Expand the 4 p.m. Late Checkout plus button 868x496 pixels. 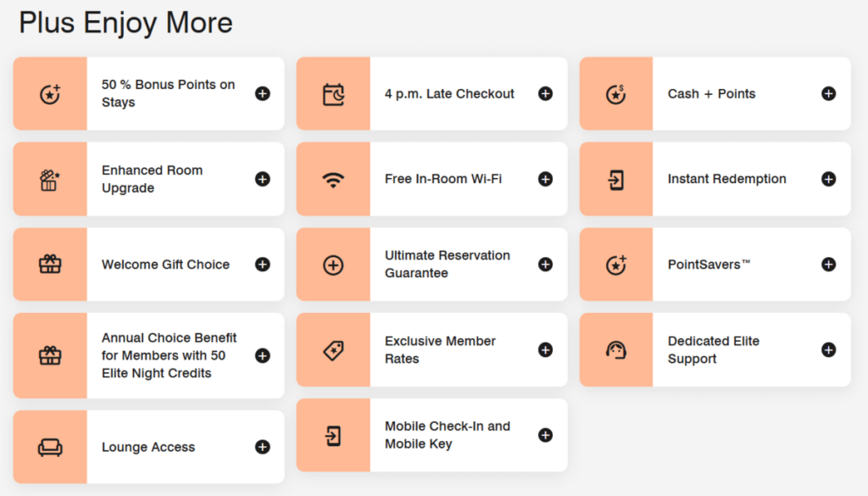(x=546, y=94)
